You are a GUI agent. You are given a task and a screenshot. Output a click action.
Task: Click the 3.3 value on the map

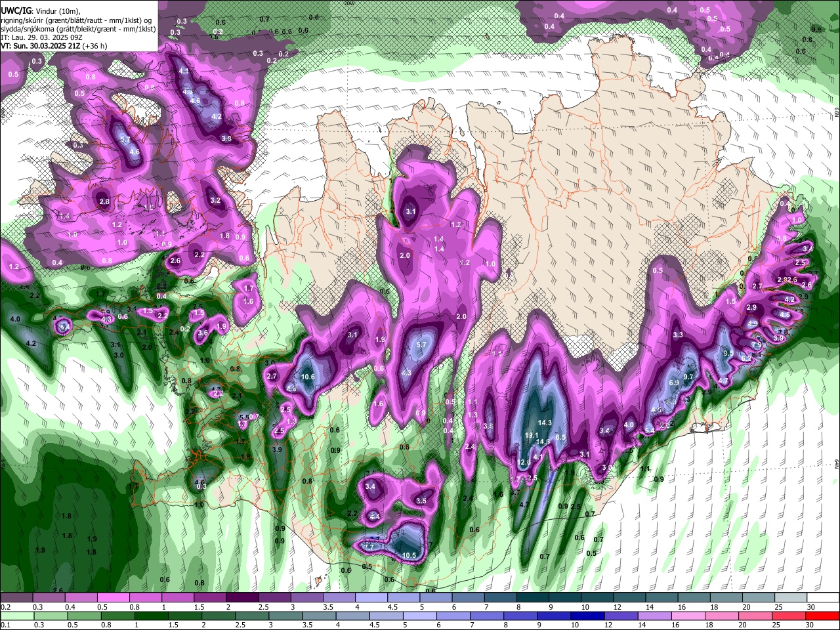679,335
